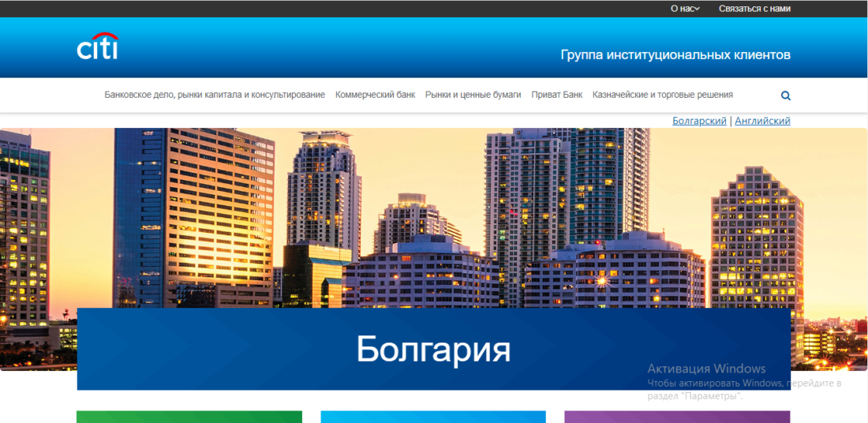Open the green tile below the banner

(189, 417)
